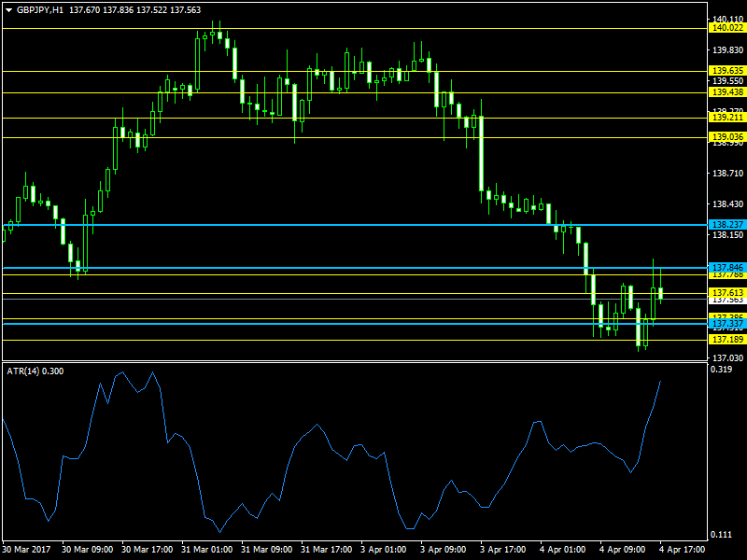Select the 4 Apr 17:00 time label
The width and height of the screenshot is (747, 560).
tap(683, 550)
